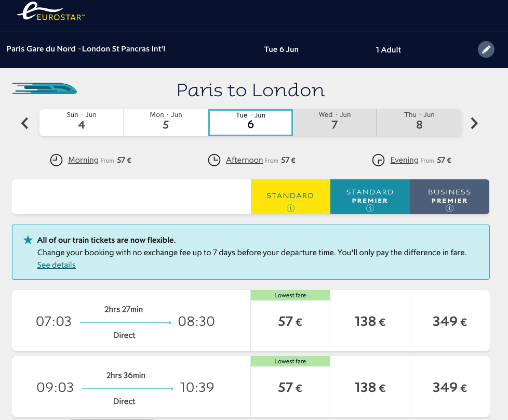Choose 57 € Standard fare for 09:03 train
The image size is (508, 420).
coord(290,387)
